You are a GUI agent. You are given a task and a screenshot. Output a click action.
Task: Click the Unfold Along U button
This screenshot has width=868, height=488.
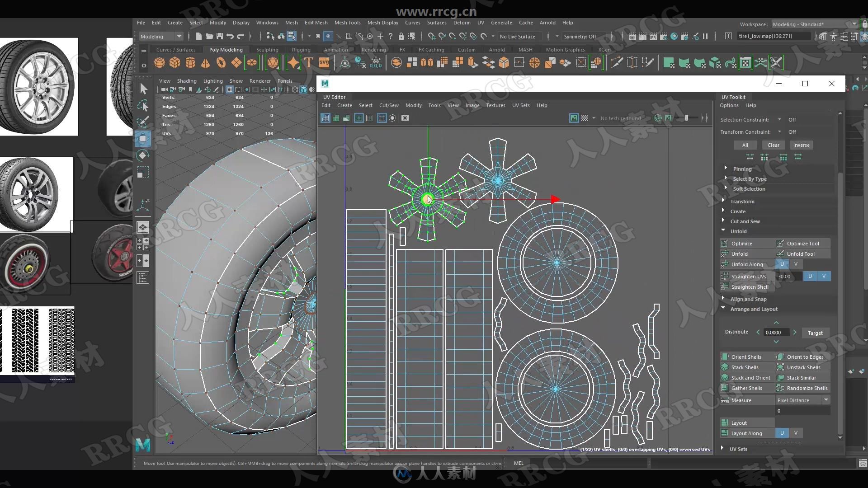click(782, 264)
